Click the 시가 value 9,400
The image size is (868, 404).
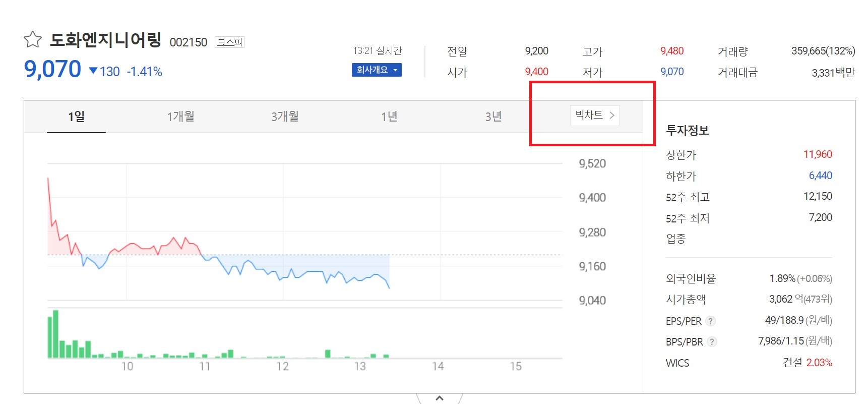click(536, 72)
